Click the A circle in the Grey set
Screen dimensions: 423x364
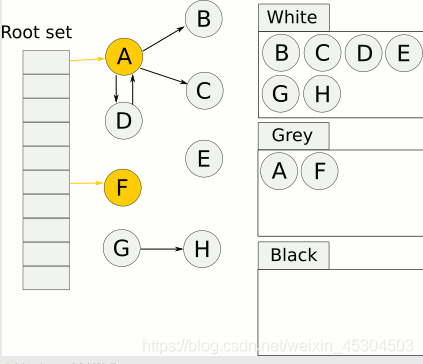279,171
